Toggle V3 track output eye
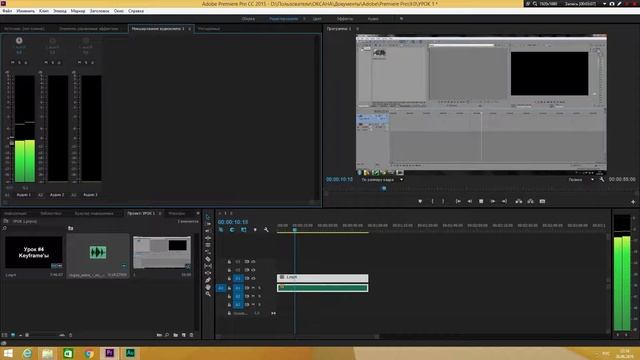Image resolution: width=640 pixels, height=360 pixels. tap(253, 262)
